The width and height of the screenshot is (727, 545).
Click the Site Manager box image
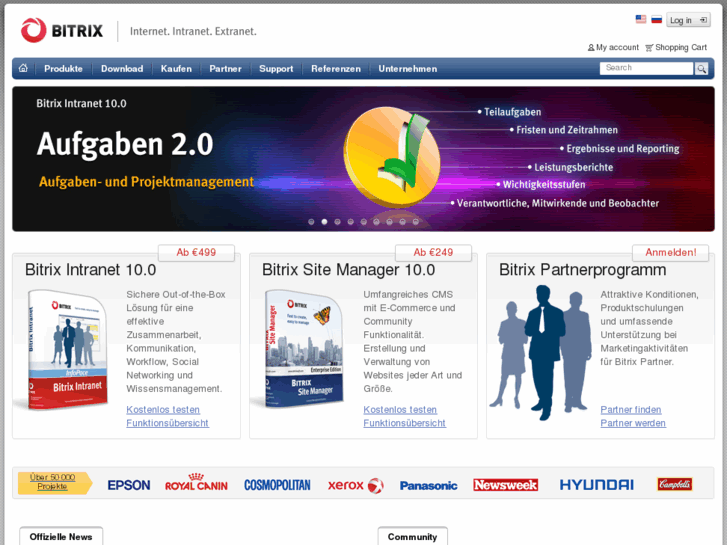(303, 349)
